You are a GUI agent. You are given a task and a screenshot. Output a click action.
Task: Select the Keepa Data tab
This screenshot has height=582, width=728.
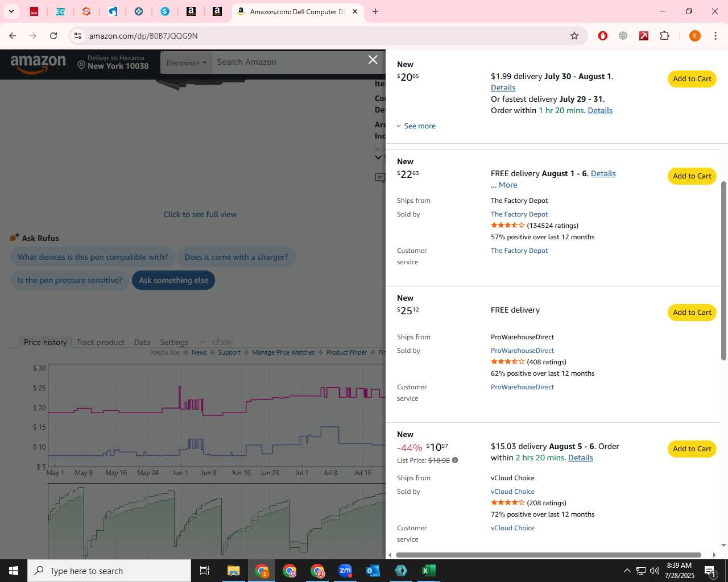coord(142,342)
